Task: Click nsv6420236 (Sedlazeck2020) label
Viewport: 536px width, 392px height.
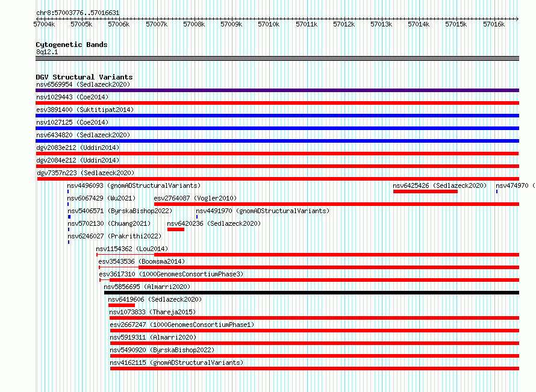Action: coord(214,223)
